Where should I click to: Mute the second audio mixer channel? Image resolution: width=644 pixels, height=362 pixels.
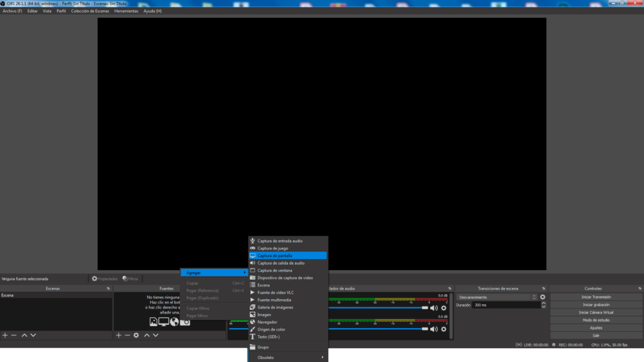[434, 329]
